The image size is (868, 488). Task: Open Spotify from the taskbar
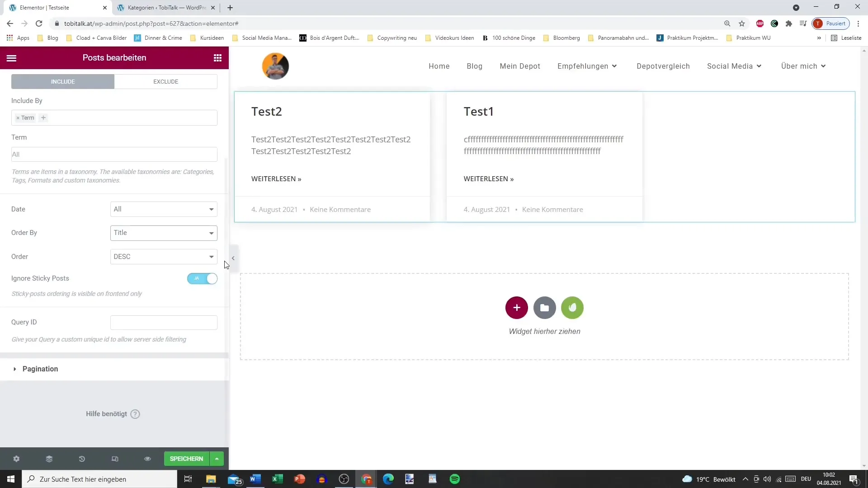coord(455,479)
